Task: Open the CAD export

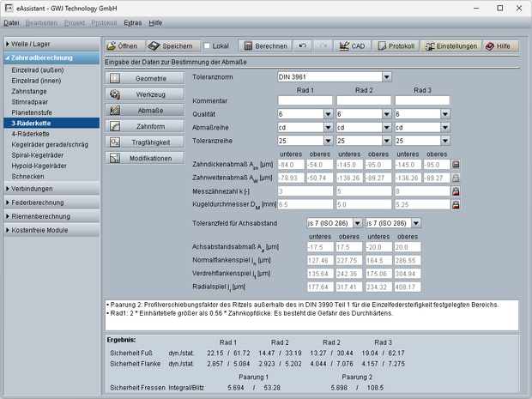Action: pyautogui.click(x=352, y=45)
